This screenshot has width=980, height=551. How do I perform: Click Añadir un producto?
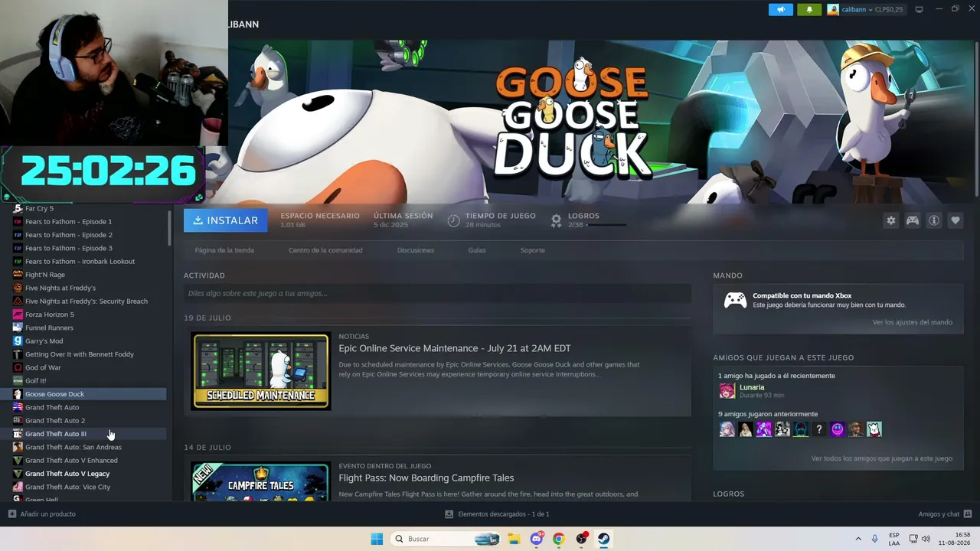coord(48,514)
